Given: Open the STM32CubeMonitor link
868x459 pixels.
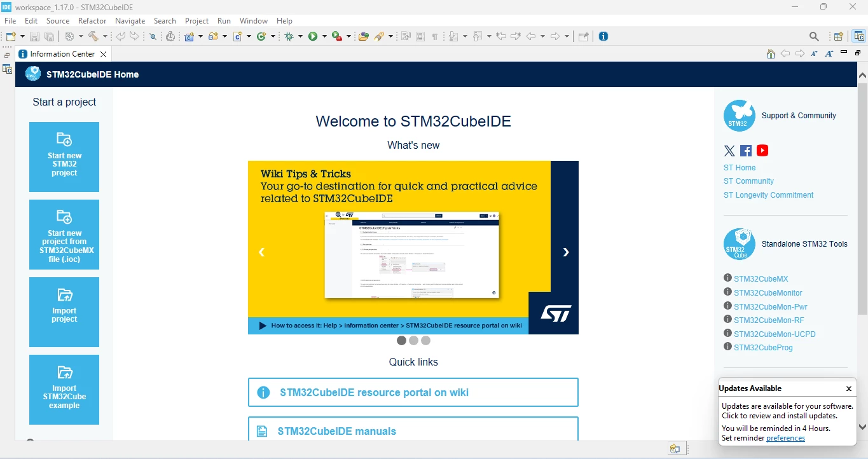Looking at the screenshot, I should point(768,293).
